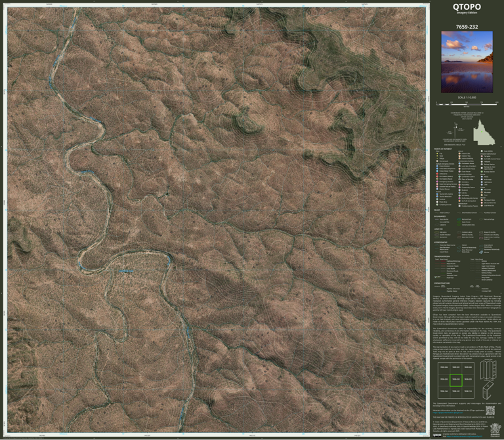Click the sheet number 7659-232 heading
This screenshot has width=504, height=440.
click(x=467, y=27)
